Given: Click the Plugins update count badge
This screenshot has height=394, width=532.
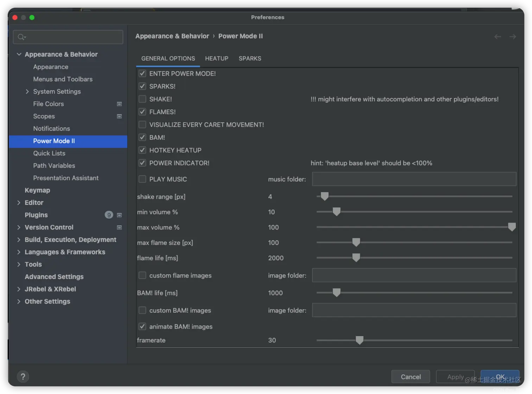Looking at the screenshot, I should click(109, 215).
